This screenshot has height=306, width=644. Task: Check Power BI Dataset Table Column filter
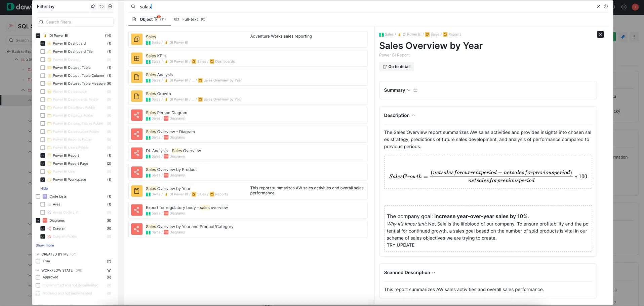pyautogui.click(x=43, y=76)
